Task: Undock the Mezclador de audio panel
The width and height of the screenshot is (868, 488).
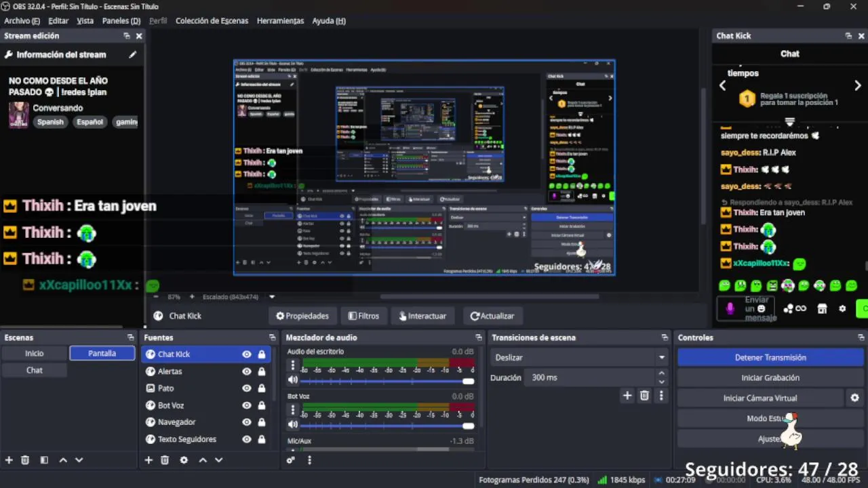Action: tap(478, 338)
